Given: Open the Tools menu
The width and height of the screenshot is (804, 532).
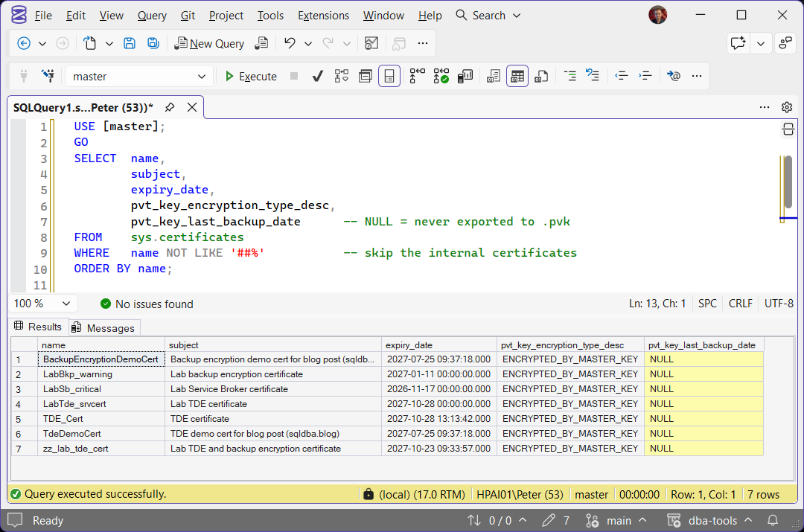Looking at the screenshot, I should point(270,16).
